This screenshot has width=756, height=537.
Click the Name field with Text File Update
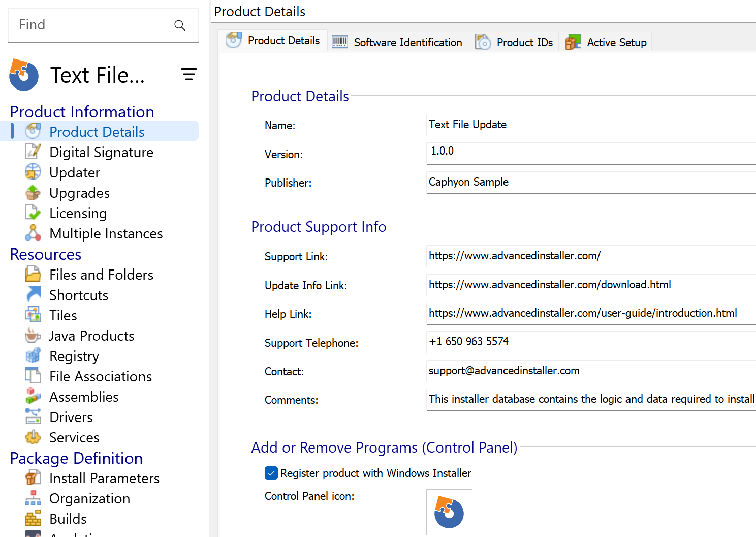click(x=591, y=125)
